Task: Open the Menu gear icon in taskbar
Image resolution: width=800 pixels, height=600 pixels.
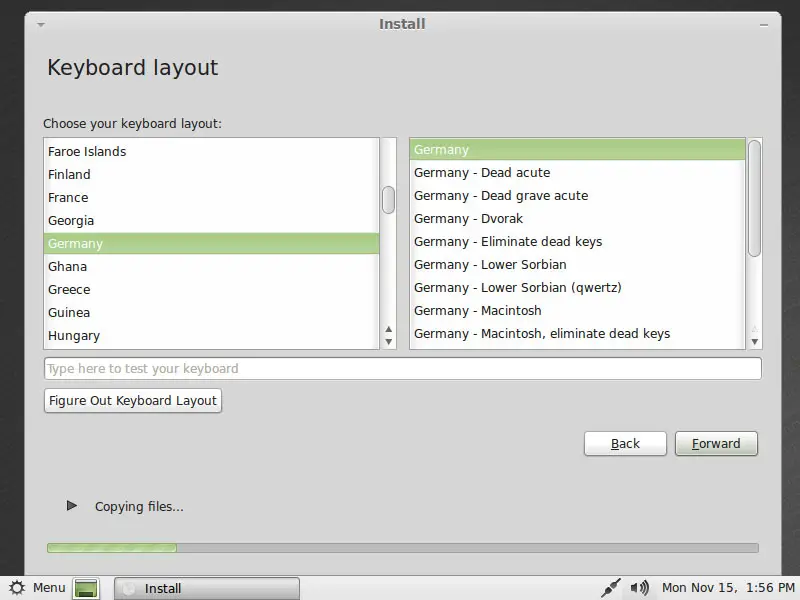Action: 16,588
